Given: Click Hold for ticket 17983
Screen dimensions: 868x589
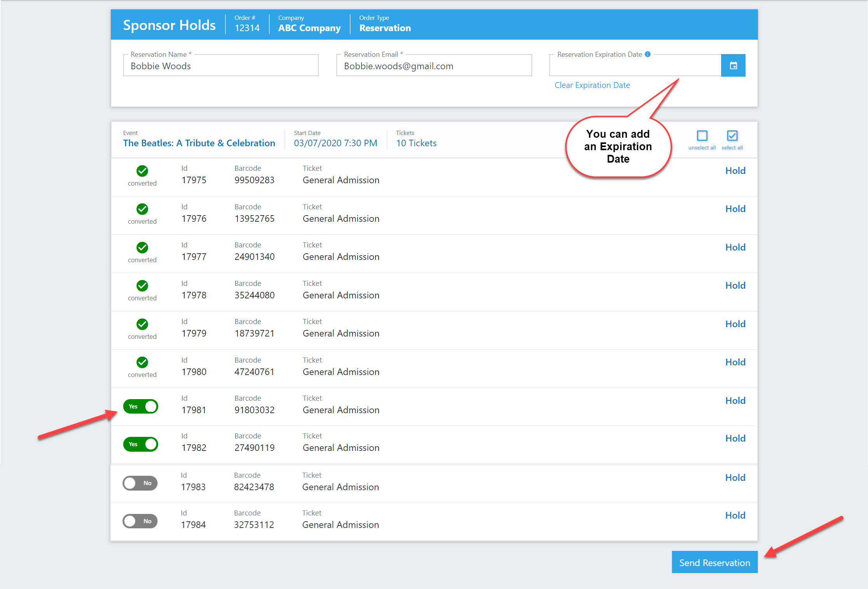Looking at the screenshot, I should [x=735, y=478].
